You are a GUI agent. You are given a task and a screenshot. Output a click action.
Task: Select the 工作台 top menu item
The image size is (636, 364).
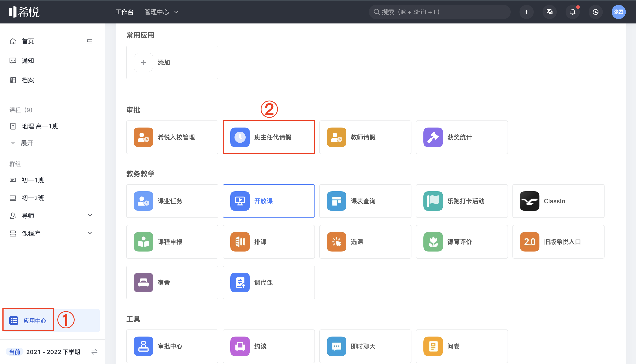124,12
